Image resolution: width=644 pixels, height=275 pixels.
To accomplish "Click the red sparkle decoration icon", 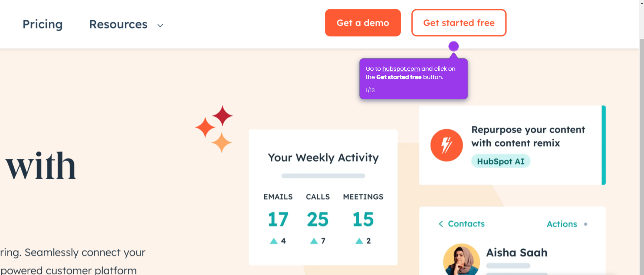I will point(222,115).
